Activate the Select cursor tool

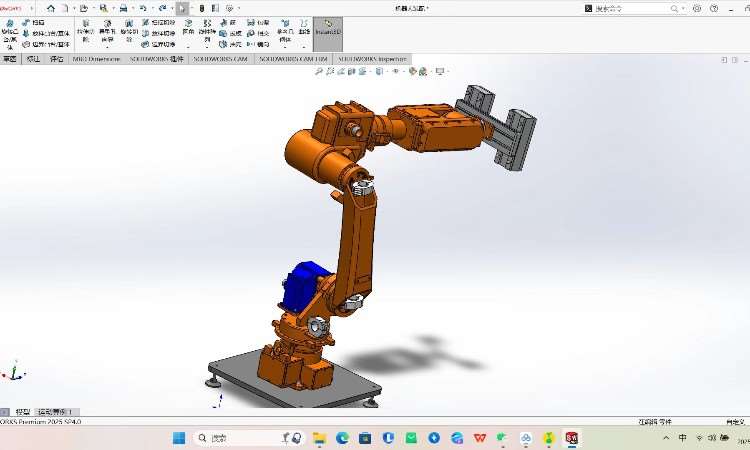pos(182,8)
